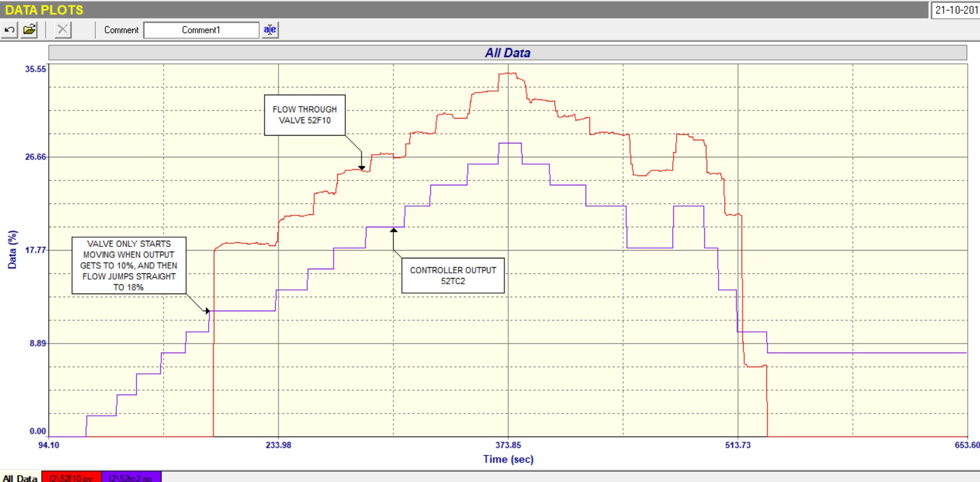Click the 35.55 maximum Y-axis value
Image resolution: width=980 pixels, height=482 pixels.
[35, 69]
